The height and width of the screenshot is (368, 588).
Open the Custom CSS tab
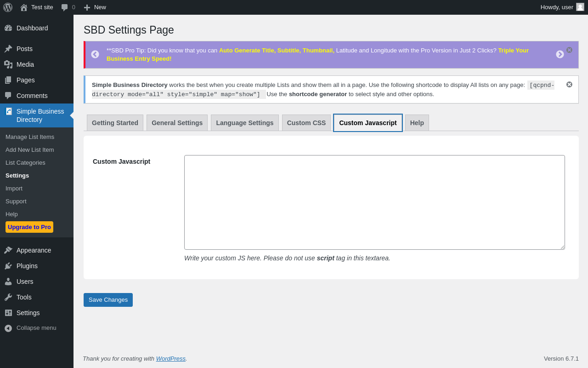(306, 123)
